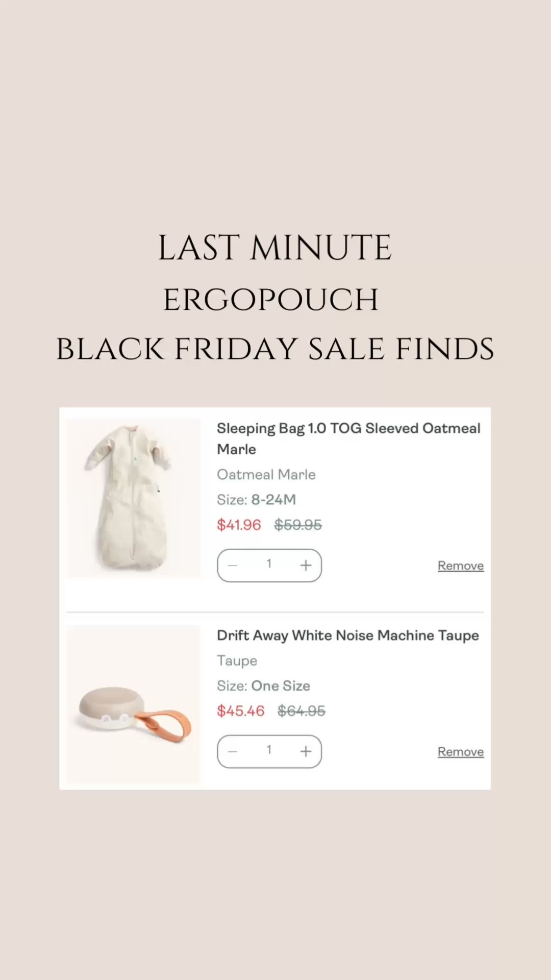
Task: Click the Drift Away White Noise Machine title
Action: coord(347,635)
